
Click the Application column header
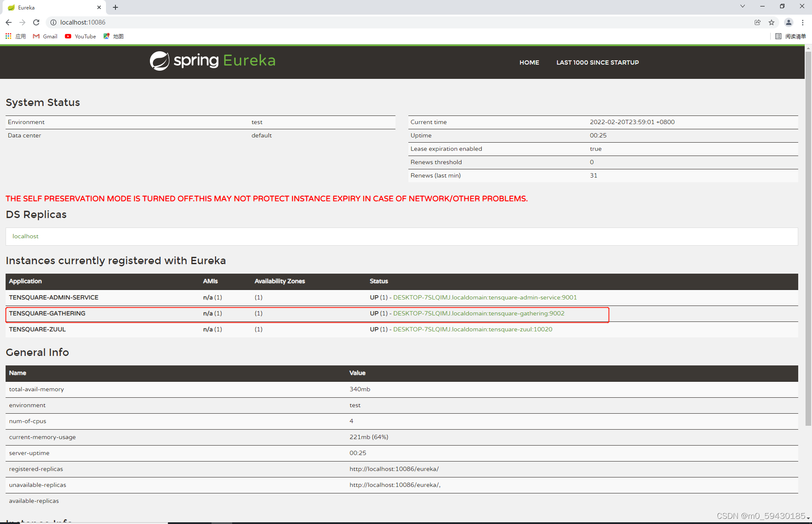point(25,281)
